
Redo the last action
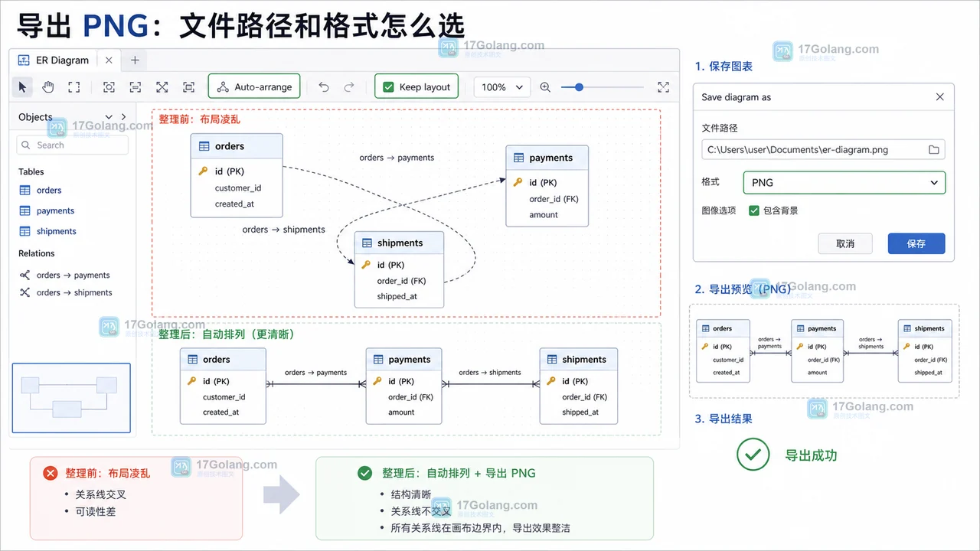[349, 87]
